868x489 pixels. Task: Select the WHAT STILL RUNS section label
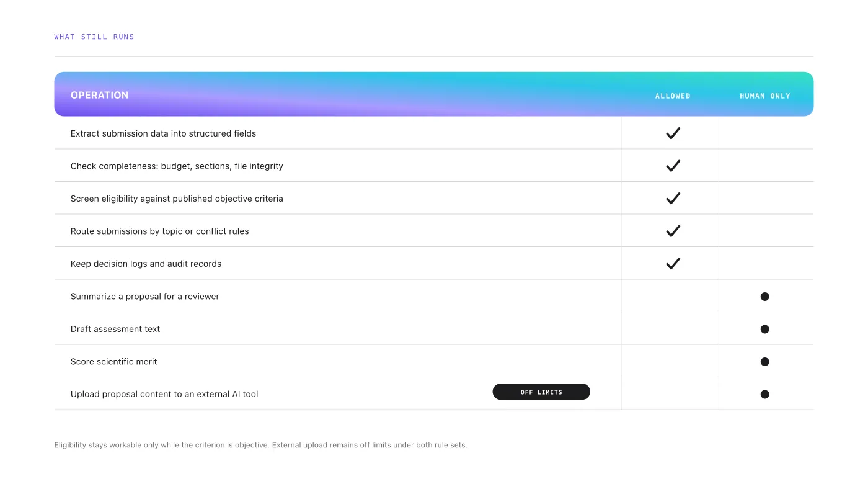point(94,37)
